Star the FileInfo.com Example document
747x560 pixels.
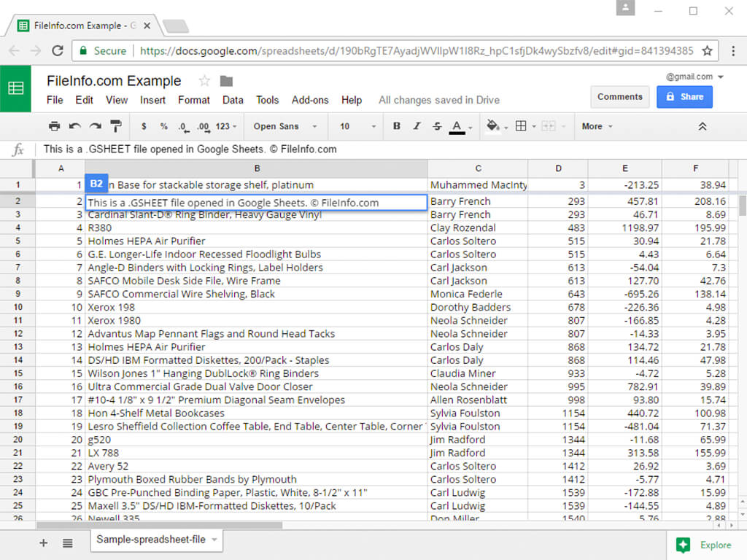204,81
